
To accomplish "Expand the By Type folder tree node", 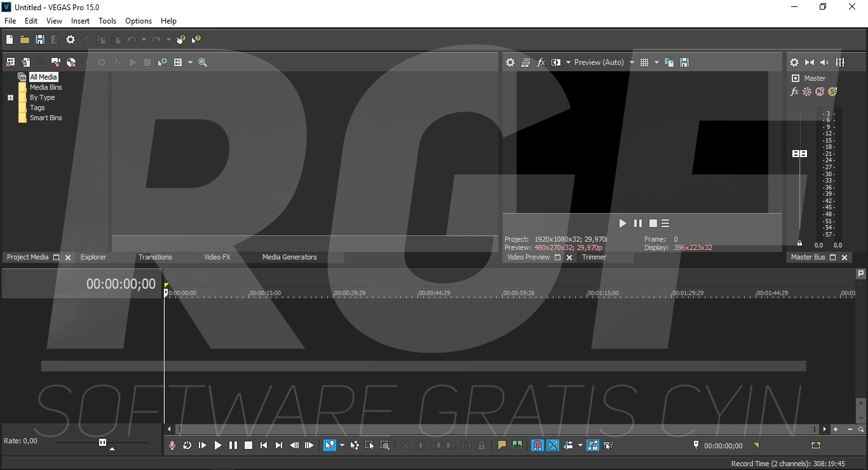I will point(10,98).
